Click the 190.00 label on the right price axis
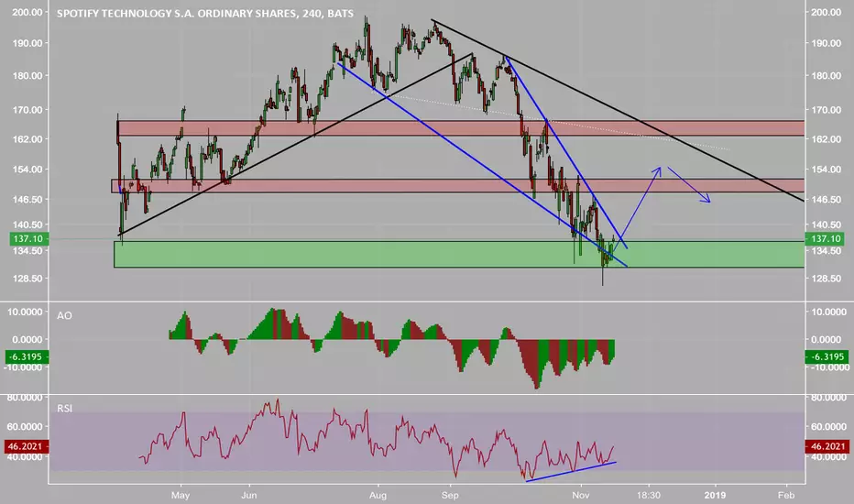The image size is (854, 504). [x=826, y=43]
